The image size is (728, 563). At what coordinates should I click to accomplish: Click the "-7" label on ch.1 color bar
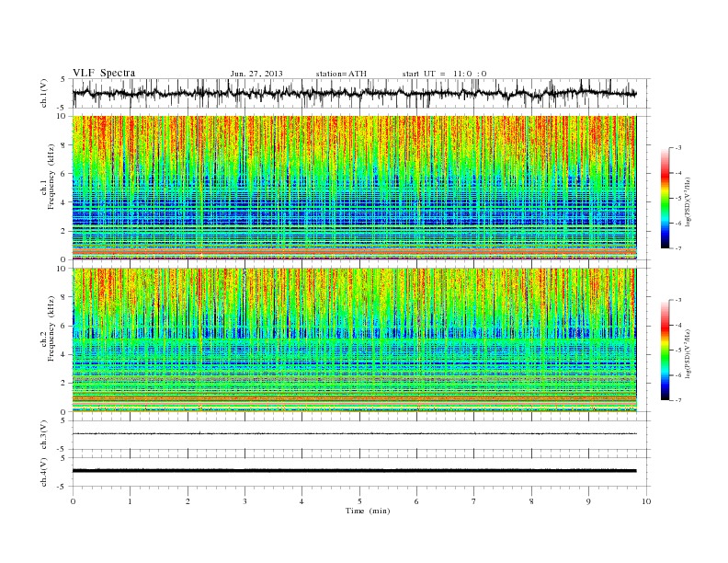pyautogui.click(x=678, y=248)
